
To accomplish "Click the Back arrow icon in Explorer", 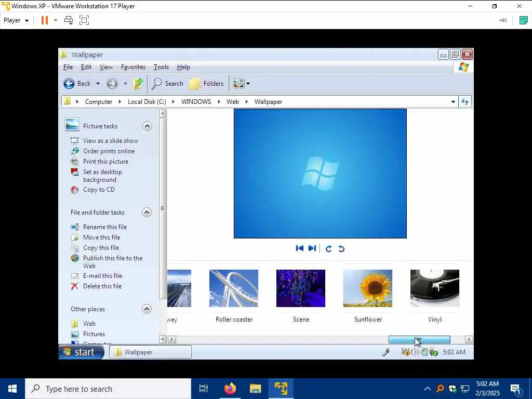I will tap(69, 84).
